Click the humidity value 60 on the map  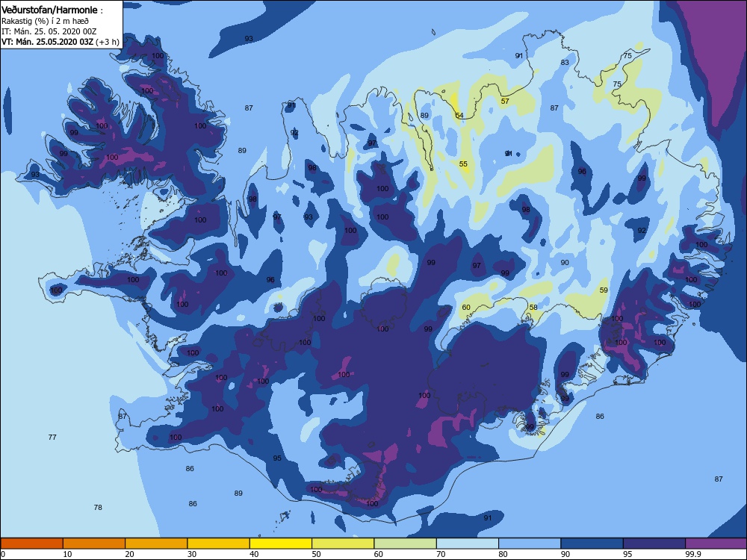466,308
